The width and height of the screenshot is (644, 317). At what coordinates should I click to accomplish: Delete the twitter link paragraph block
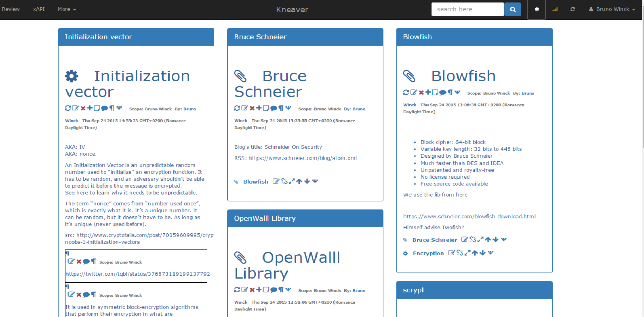(x=79, y=262)
